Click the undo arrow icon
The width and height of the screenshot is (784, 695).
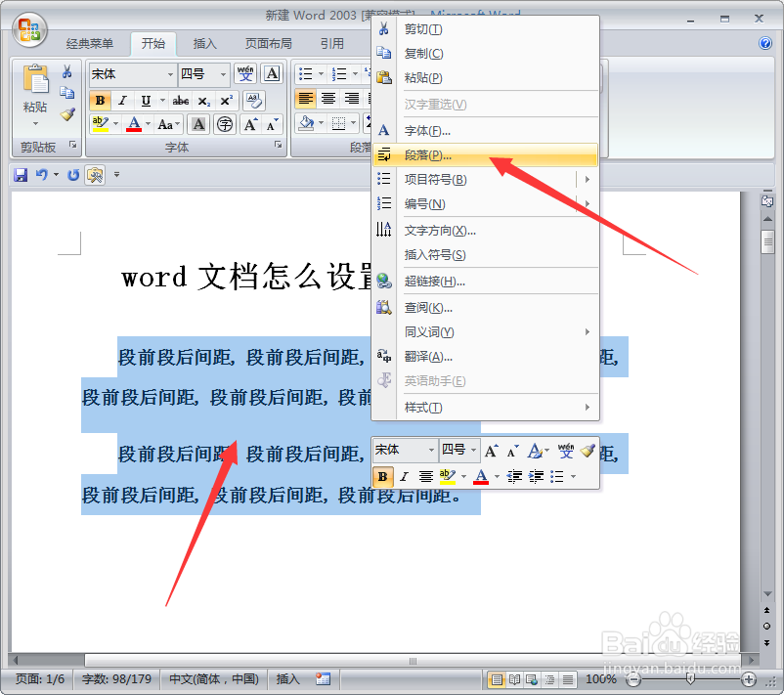pyautogui.click(x=42, y=175)
